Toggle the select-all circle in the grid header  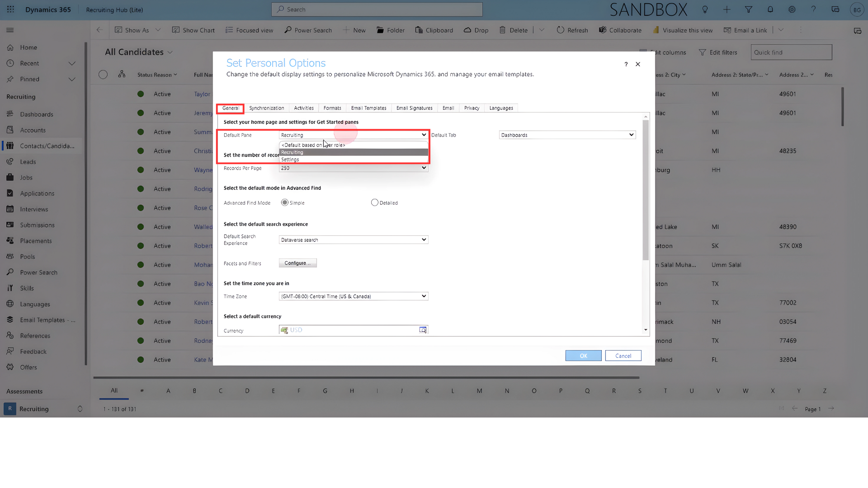point(103,75)
